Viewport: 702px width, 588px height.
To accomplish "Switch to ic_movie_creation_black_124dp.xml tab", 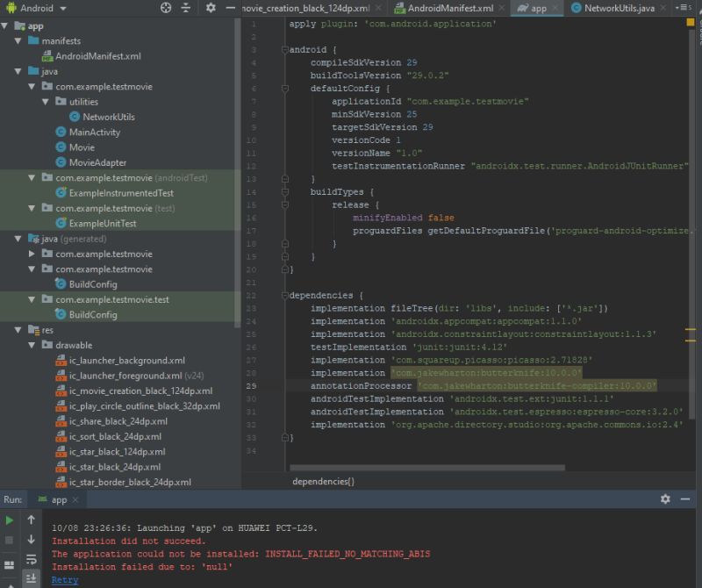I will (x=305, y=8).
